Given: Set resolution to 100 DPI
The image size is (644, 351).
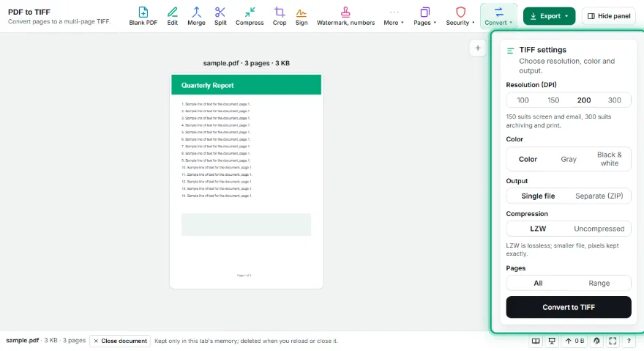Looking at the screenshot, I should 523,100.
